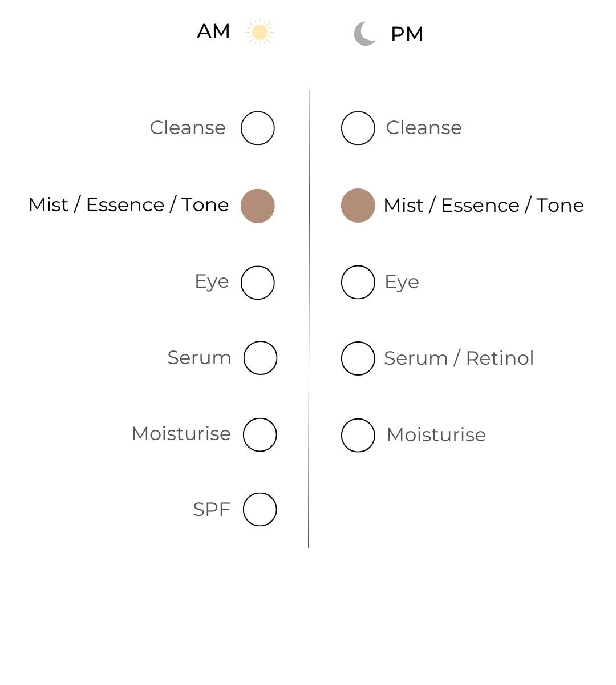Image resolution: width=616 pixels, height=685 pixels.
Task: Check the SPF step circle
Action: tap(260, 509)
